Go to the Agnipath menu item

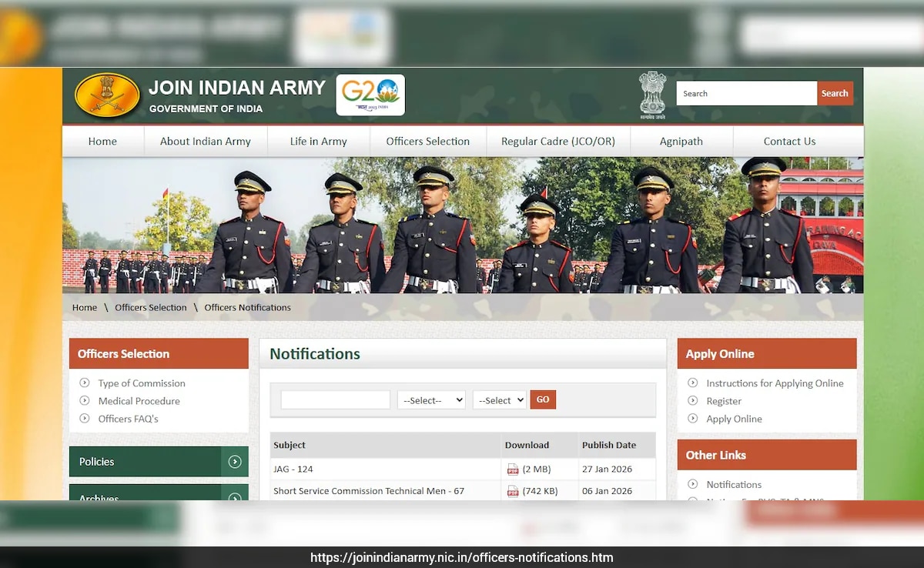tap(681, 142)
